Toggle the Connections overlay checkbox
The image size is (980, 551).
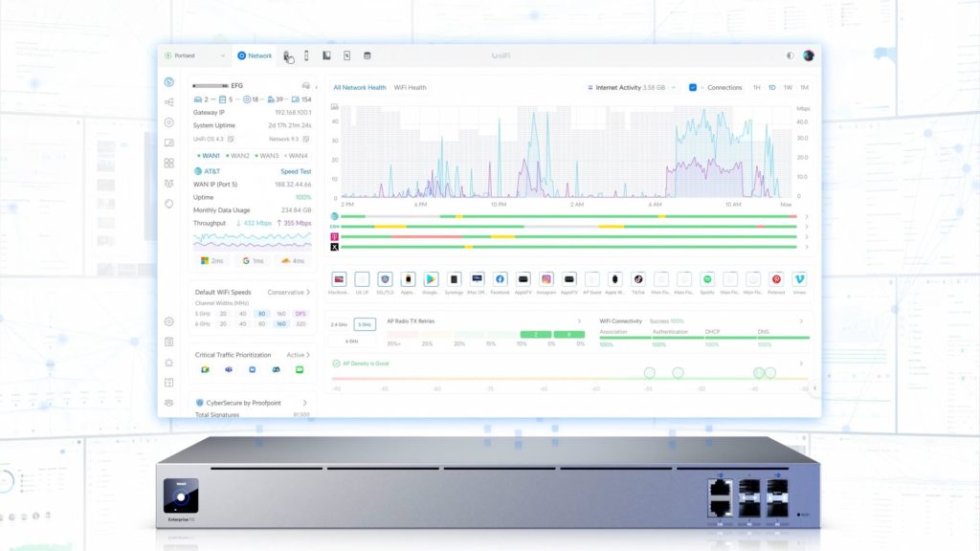693,87
